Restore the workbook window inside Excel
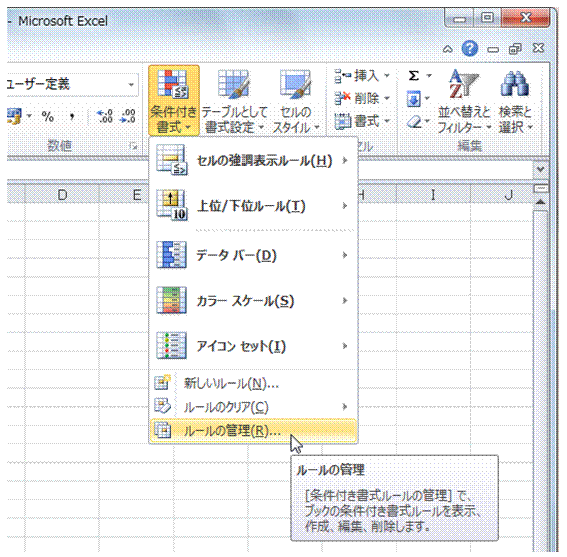 pos(515,49)
